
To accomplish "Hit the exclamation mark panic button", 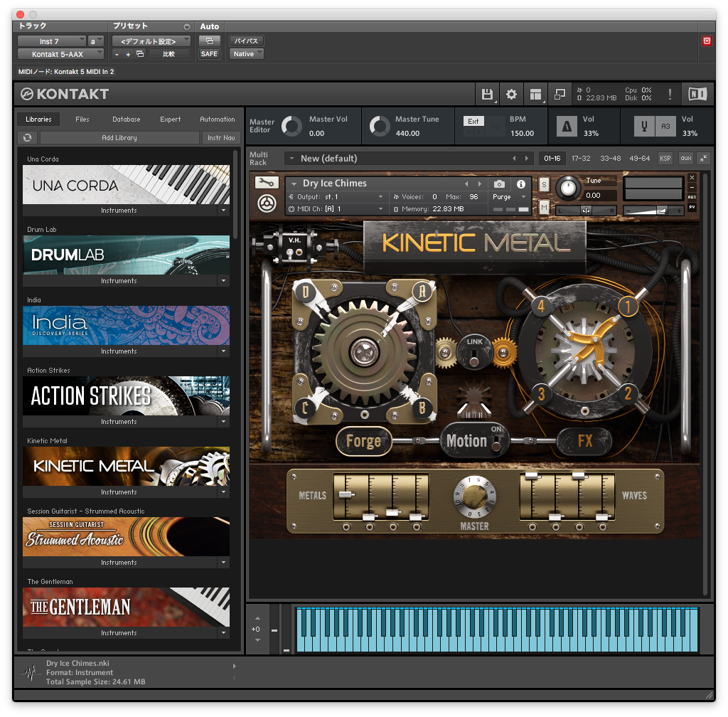I will click(x=670, y=95).
